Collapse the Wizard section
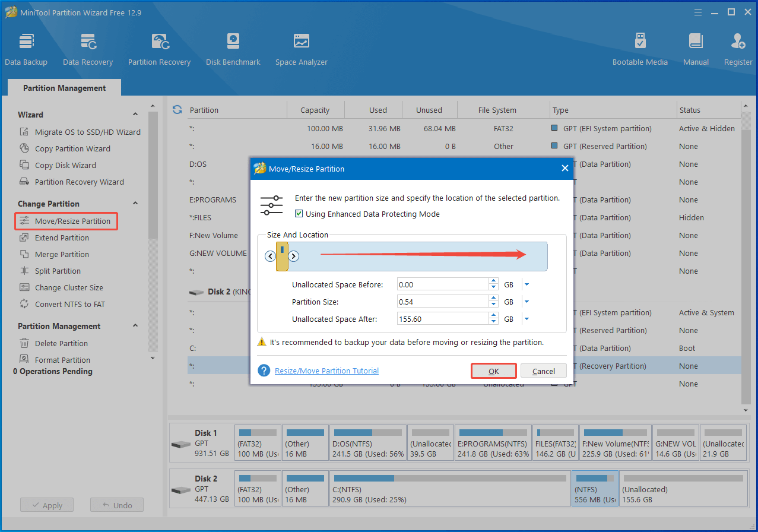Image resolution: width=758 pixels, height=532 pixels. pos(135,115)
